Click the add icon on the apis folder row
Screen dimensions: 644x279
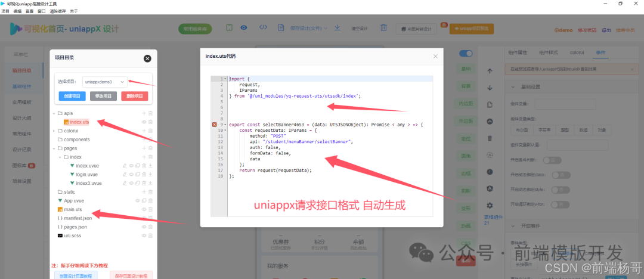pyautogui.click(x=144, y=113)
